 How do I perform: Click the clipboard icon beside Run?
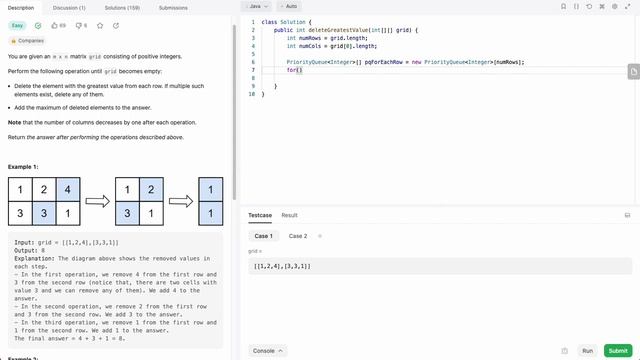coord(564,351)
